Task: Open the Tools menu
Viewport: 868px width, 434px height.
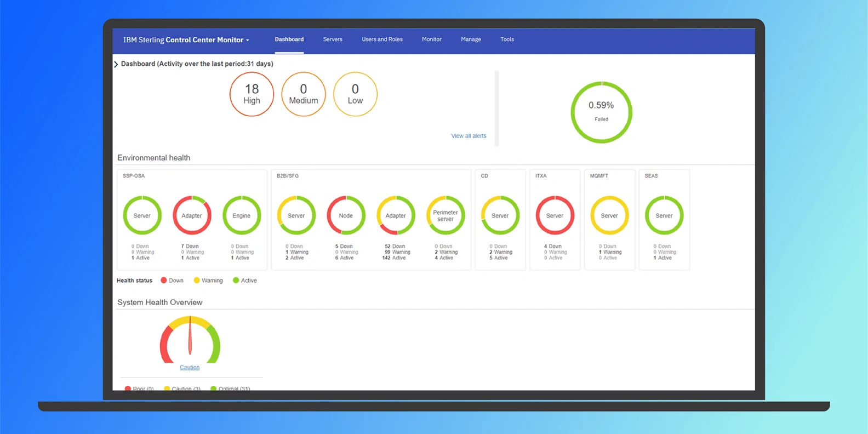Action: point(507,39)
